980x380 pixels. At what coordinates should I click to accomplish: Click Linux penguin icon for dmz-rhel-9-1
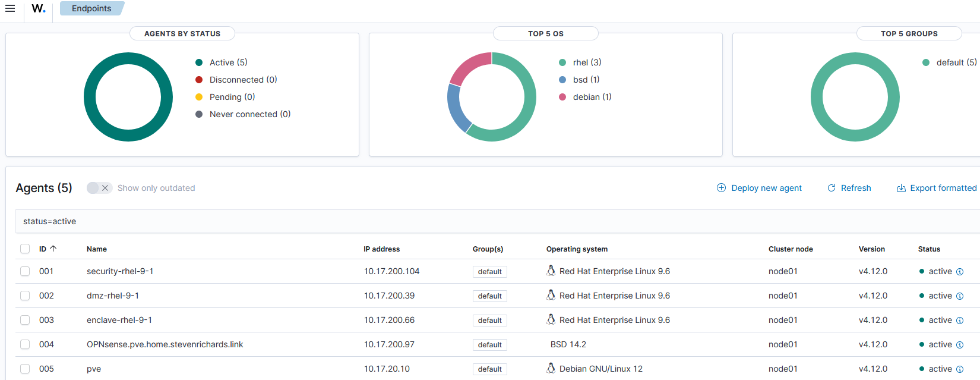click(x=551, y=295)
